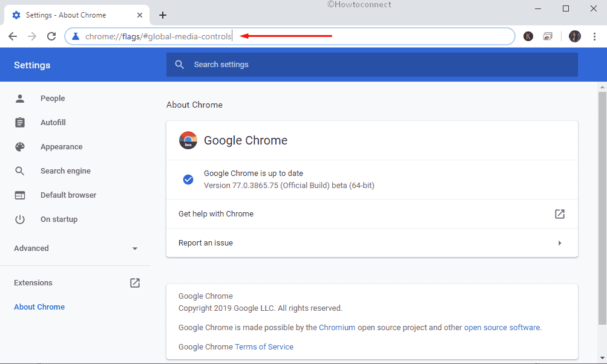This screenshot has height=364, width=607.
Task: Open the Chromium project link
Action: click(x=337, y=328)
